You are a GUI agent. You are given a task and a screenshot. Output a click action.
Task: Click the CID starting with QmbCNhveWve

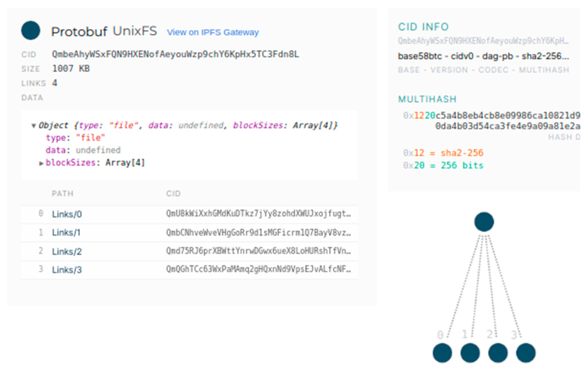click(258, 232)
